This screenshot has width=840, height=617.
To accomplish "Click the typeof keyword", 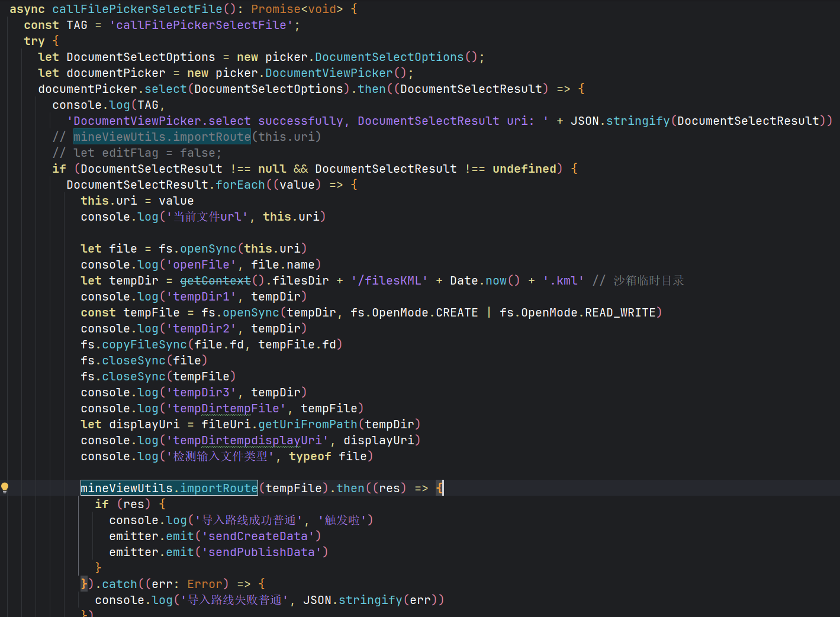I will [310, 456].
